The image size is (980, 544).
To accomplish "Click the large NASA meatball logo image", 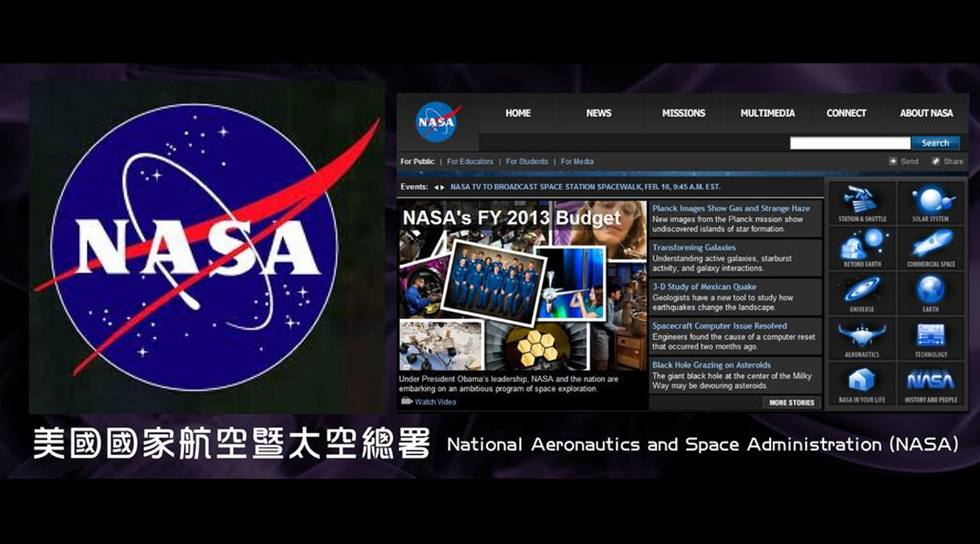I will coord(206,247).
